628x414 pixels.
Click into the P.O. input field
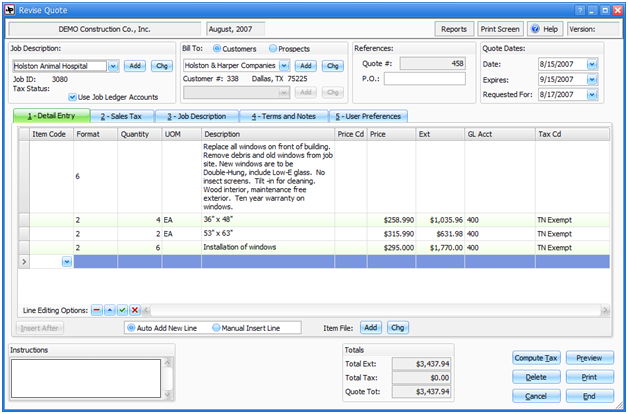(x=430, y=79)
